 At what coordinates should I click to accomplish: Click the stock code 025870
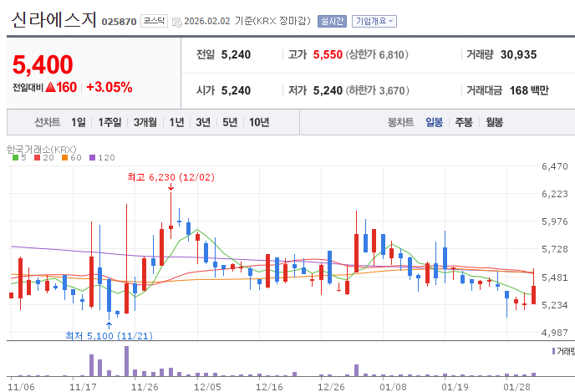click(x=119, y=22)
